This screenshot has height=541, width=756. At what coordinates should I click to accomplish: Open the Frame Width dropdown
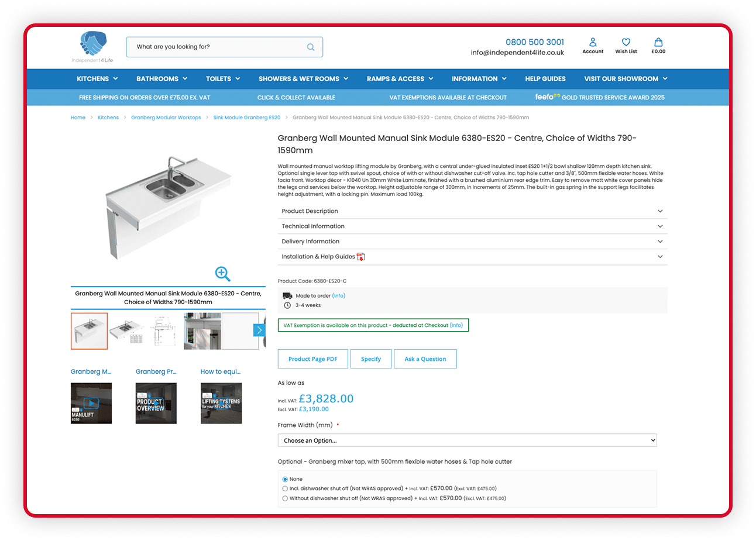point(467,440)
